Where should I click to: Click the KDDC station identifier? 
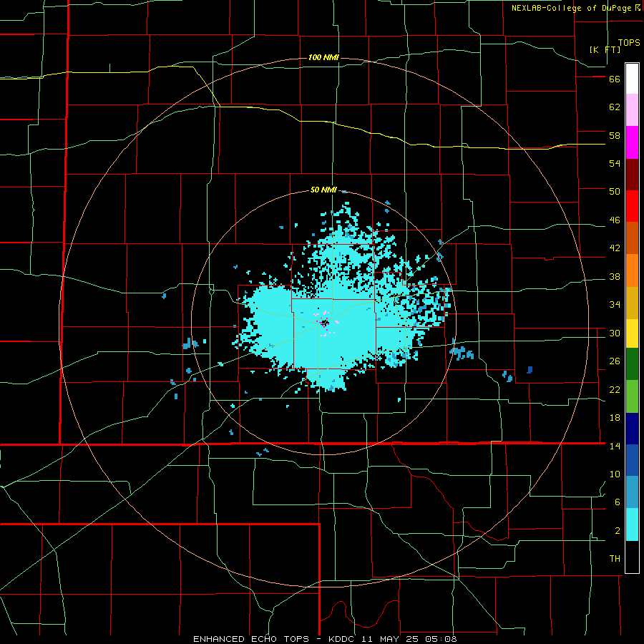[x=342, y=639]
